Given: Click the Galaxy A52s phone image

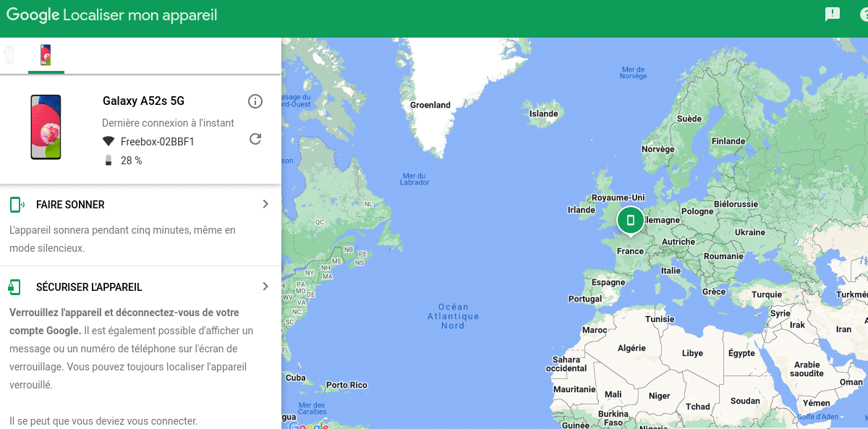Looking at the screenshot, I should pos(46,127).
